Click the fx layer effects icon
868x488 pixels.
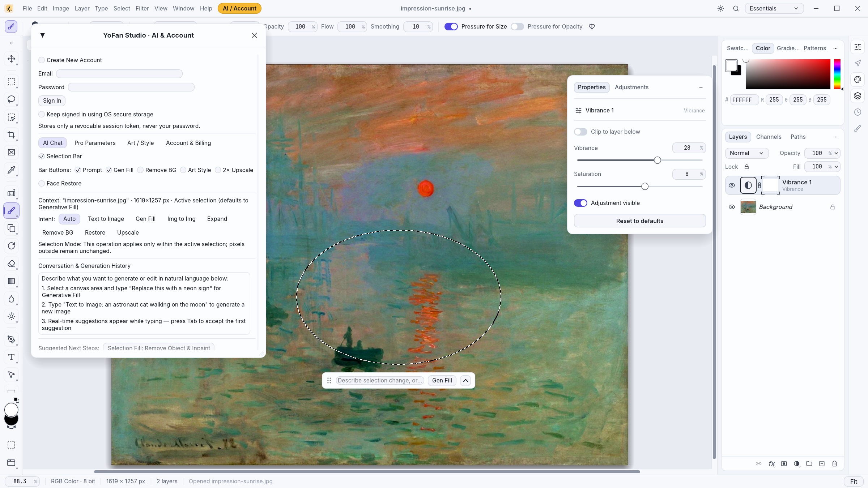[771, 464]
